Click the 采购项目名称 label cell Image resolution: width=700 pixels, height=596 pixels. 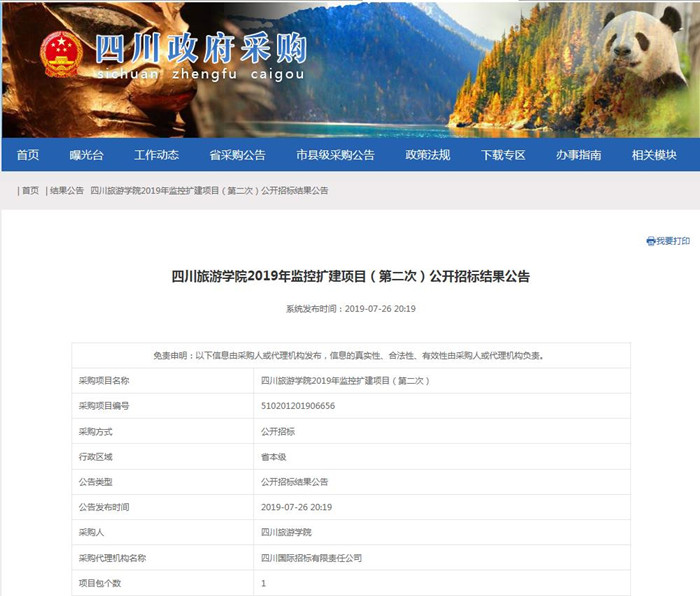point(162,381)
